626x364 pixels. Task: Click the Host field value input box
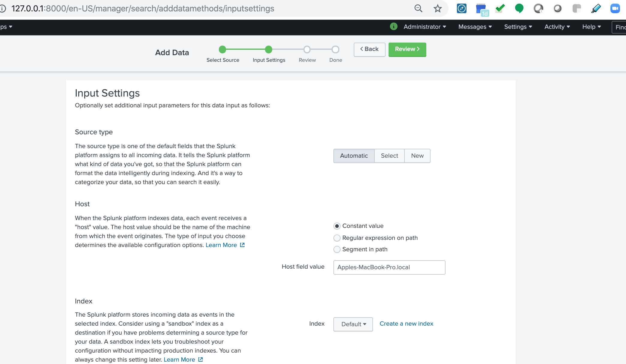click(x=389, y=267)
